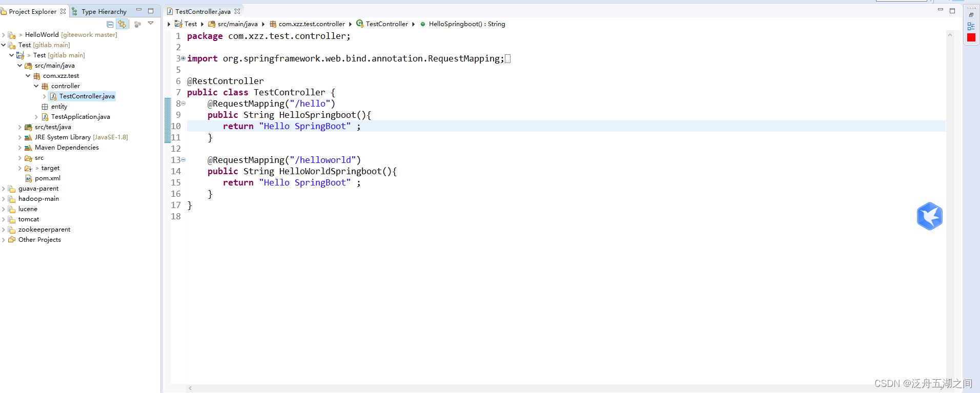Viewport: 980px width, 393px height.
Task: Select the tomcat project
Action: tap(29, 219)
